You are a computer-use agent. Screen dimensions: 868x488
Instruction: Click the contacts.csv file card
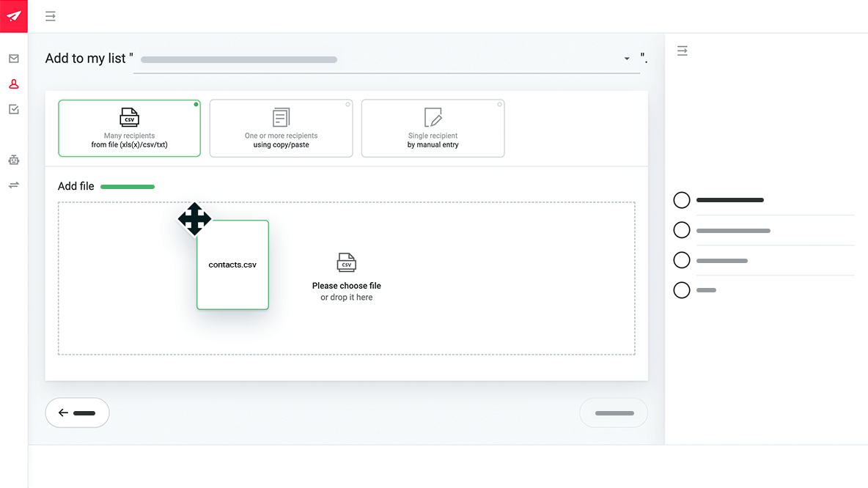click(232, 265)
